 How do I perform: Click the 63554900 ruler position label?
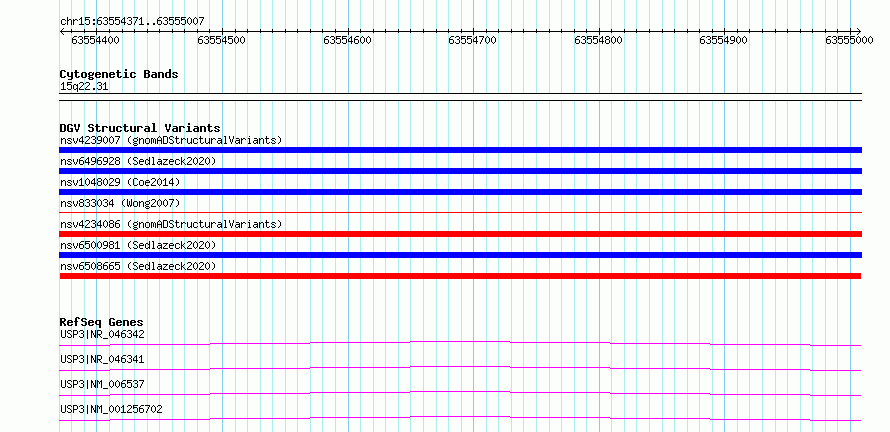(x=724, y=40)
